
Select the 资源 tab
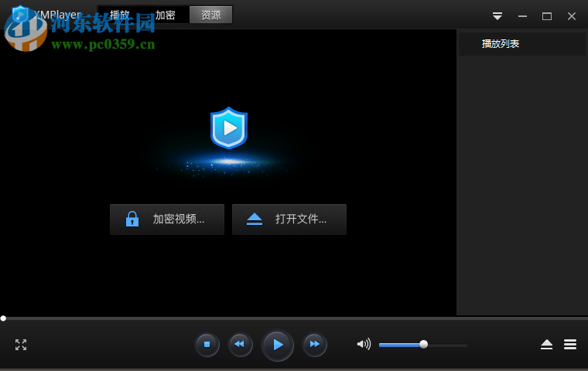click(x=210, y=15)
